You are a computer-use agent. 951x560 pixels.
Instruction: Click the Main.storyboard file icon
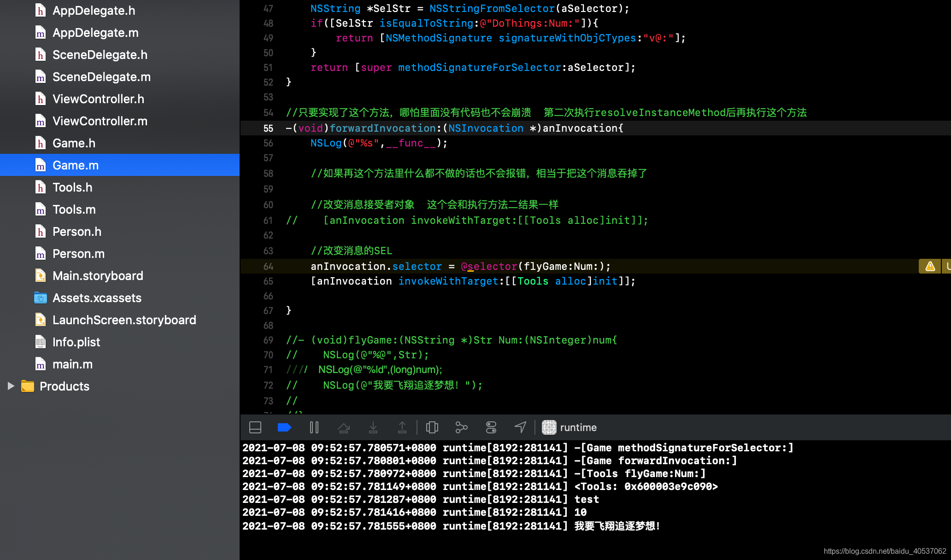pyautogui.click(x=41, y=276)
